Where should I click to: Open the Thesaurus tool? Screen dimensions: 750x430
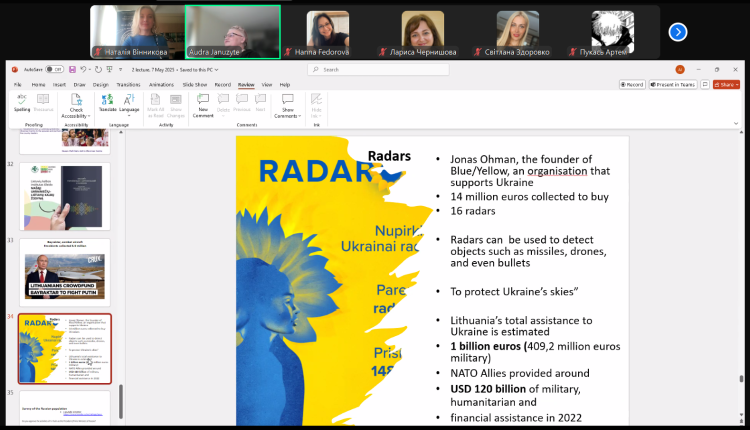tap(43, 102)
